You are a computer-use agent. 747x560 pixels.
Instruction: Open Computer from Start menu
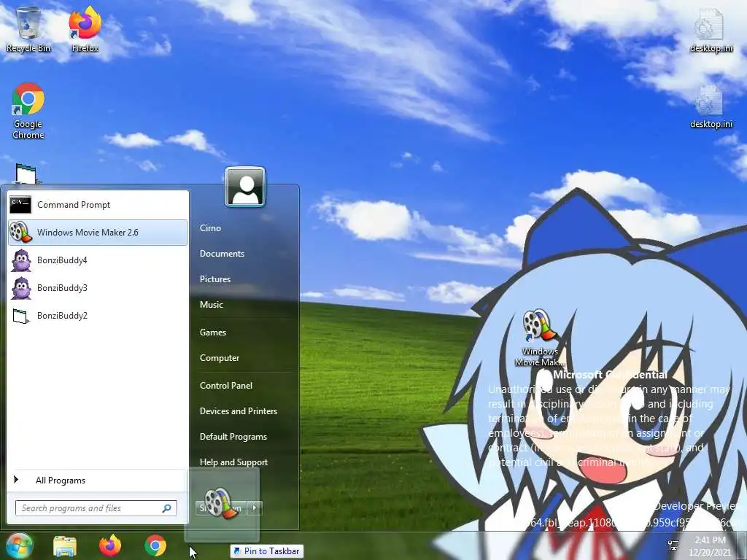point(219,358)
